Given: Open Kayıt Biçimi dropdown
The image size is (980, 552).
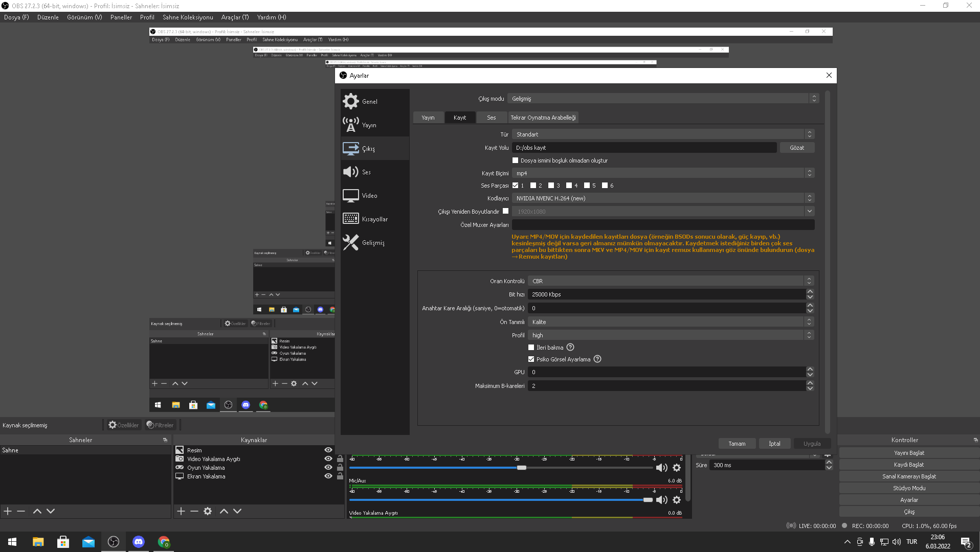Looking at the screenshot, I should pos(663,173).
